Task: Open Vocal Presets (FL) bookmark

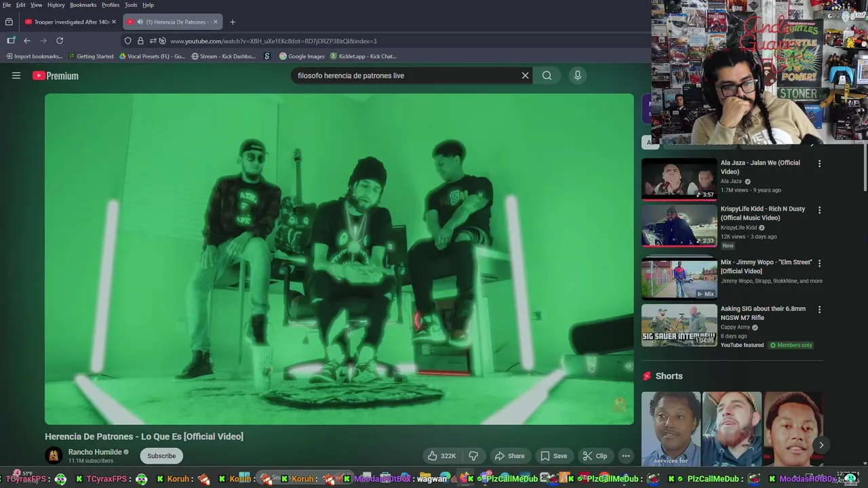Action: 152,56
